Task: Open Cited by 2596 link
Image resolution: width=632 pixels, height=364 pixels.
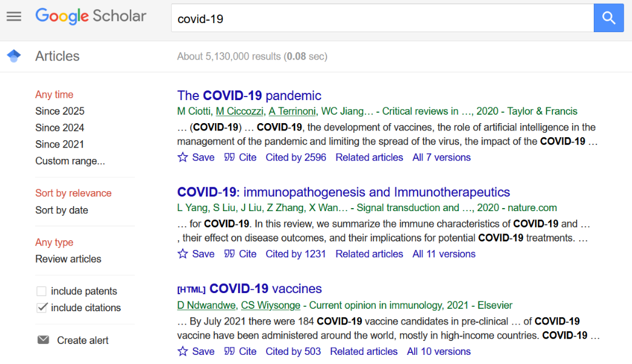Action: 296,157
